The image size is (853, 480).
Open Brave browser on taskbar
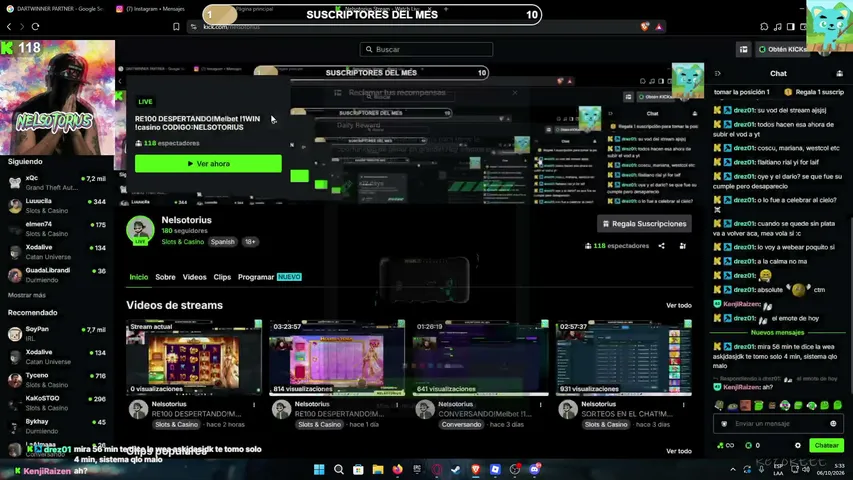click(475, 469)
